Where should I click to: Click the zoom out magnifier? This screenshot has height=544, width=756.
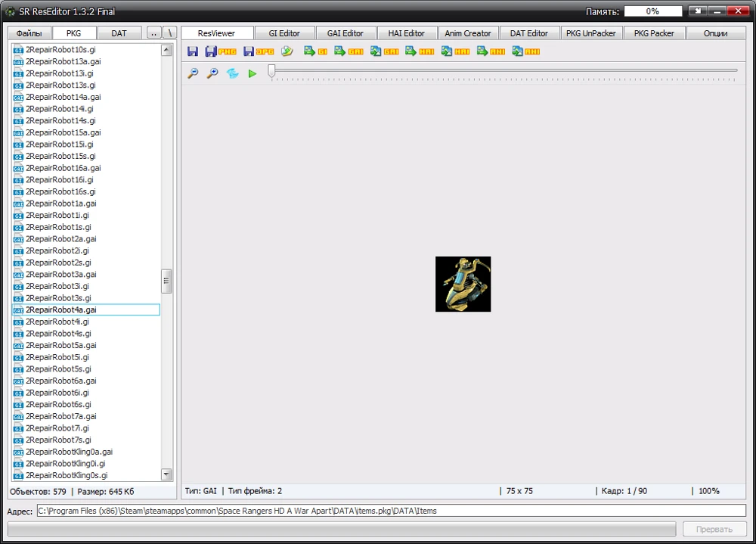point(193,73)
